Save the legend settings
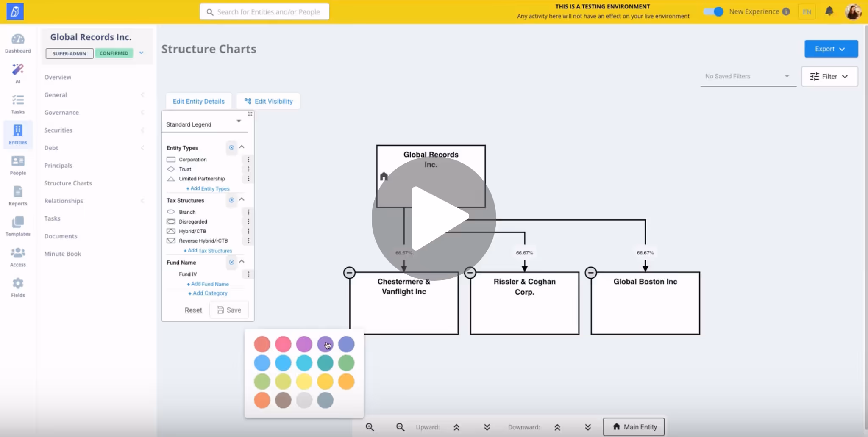 [x=229, y=310]
